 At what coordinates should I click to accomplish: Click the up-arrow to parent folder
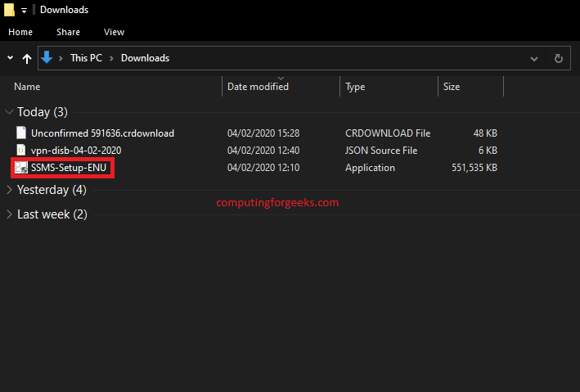pyautogui.click(x=27, y=58)
